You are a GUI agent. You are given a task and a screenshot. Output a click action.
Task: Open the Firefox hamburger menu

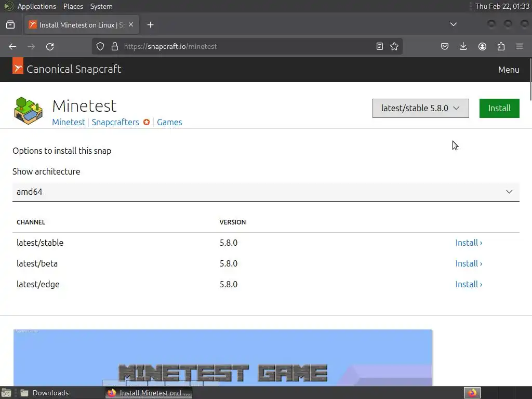[x=520, y=46]
